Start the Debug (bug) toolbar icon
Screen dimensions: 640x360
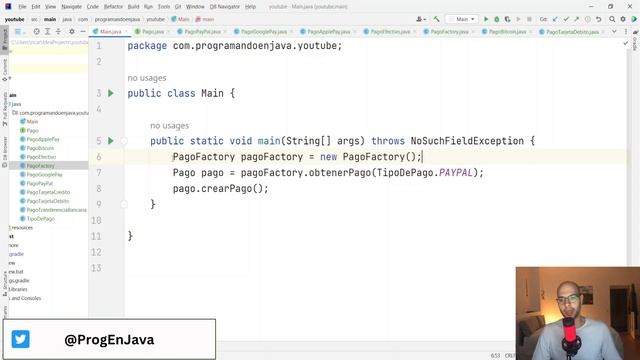click(x=497, y=19)
